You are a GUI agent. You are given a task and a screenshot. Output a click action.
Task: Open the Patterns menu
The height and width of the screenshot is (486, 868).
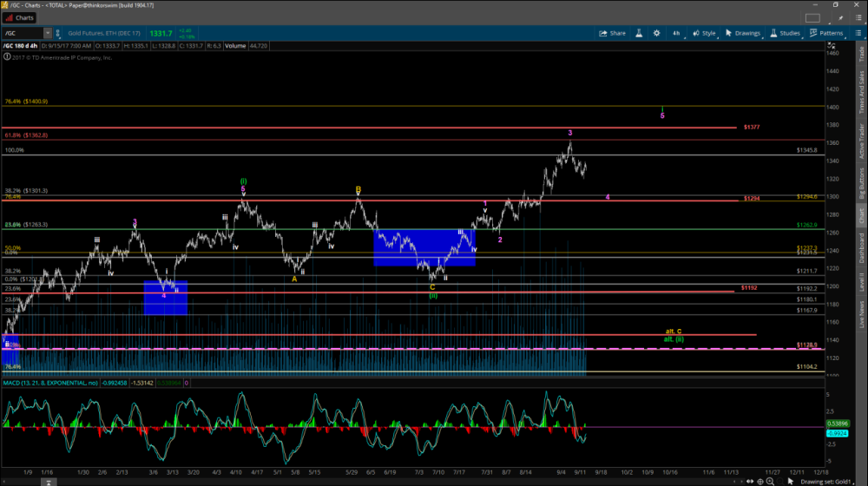pyautogui.click(x=826, y=33)
